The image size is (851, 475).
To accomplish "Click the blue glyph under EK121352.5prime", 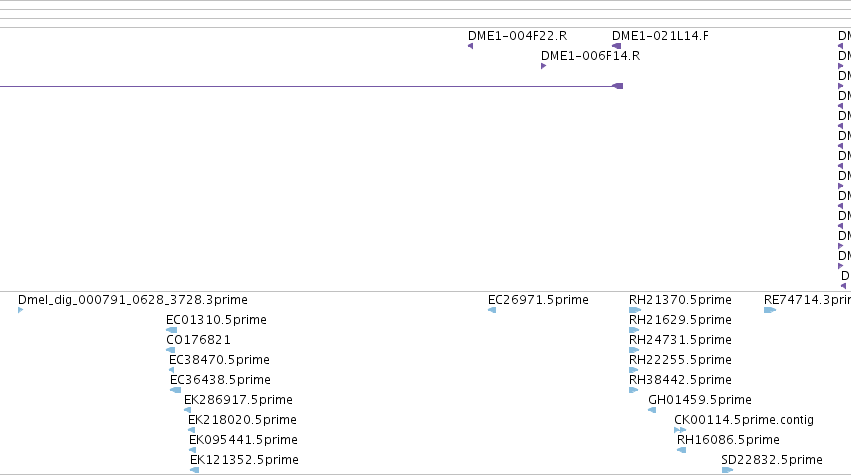I will pos(194,470).
